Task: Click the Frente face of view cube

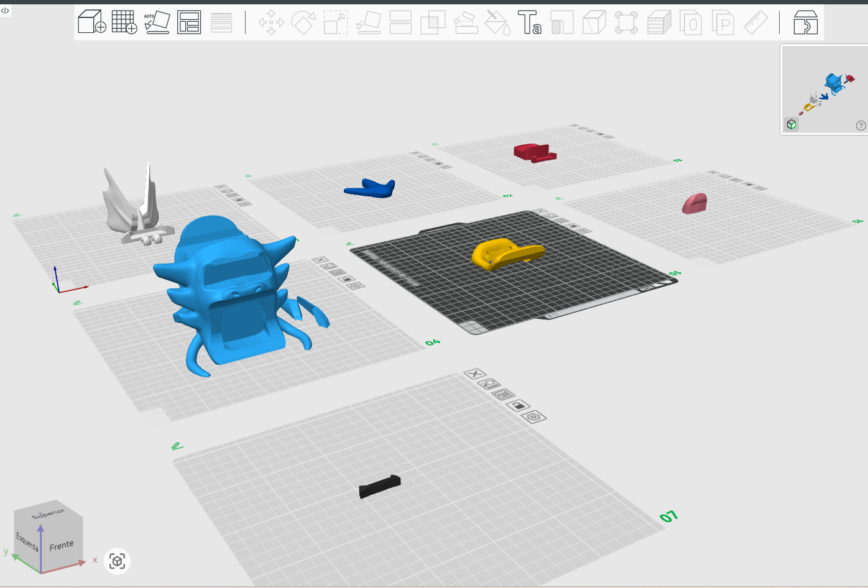Action: click(62, 546)
